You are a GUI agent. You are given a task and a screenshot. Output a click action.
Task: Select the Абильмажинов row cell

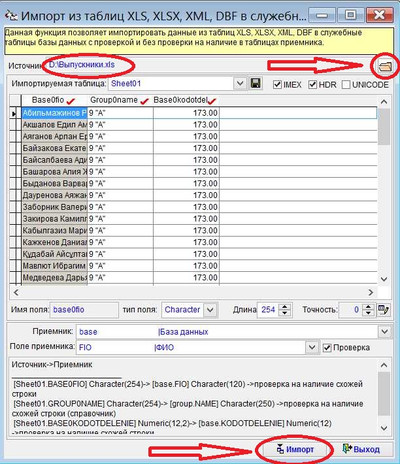54,113
